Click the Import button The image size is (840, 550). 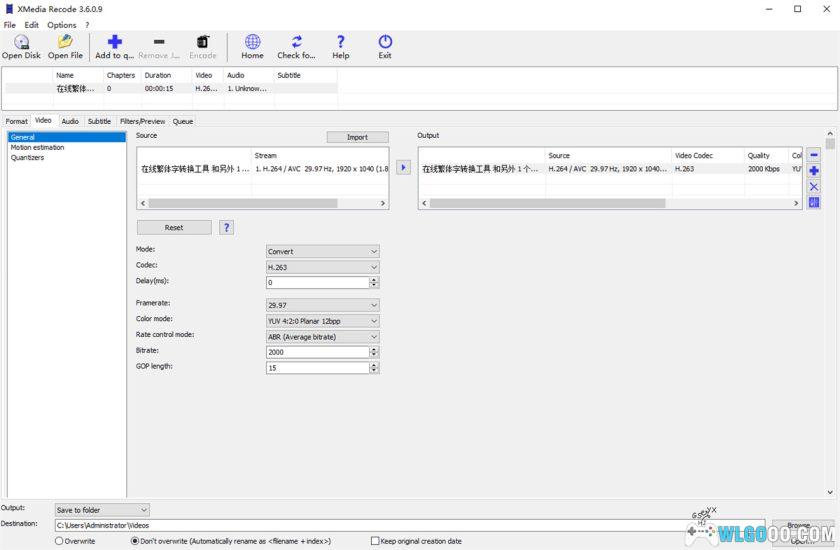[x=357, y=137]
